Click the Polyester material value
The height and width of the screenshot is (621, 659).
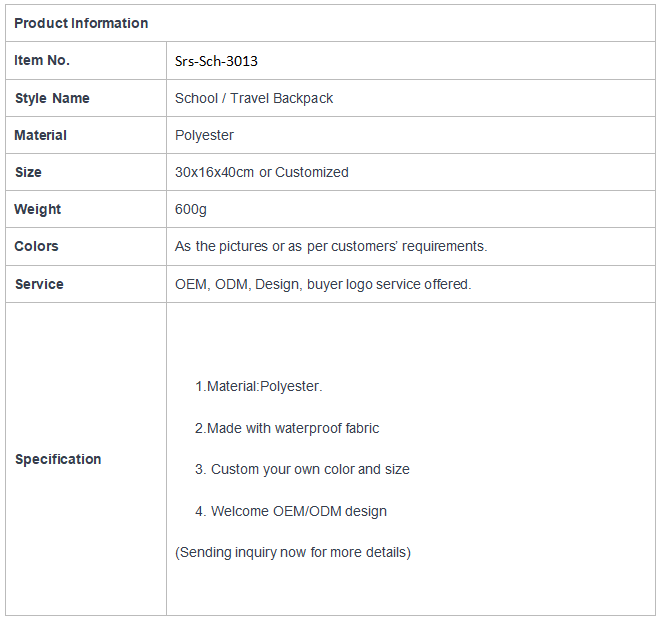tap(204, 136)
